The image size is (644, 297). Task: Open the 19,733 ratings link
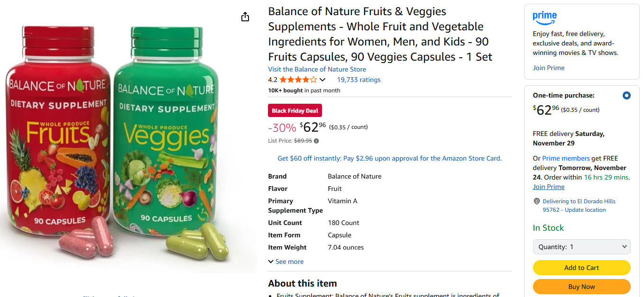359,80
